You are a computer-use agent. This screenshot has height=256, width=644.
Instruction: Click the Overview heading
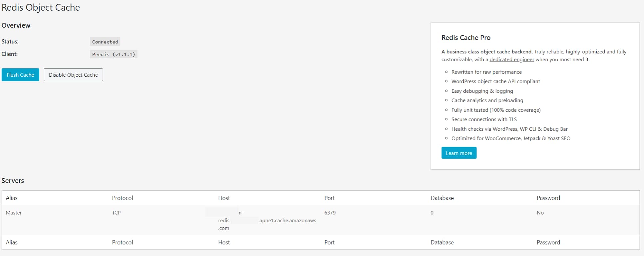[x=16, y=25]
